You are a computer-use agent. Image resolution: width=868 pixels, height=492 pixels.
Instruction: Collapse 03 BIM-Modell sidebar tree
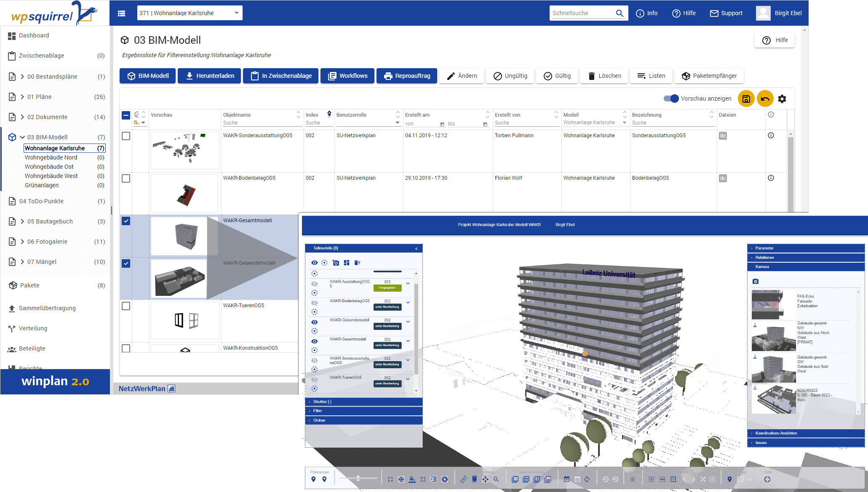click(x=22, y=137)
